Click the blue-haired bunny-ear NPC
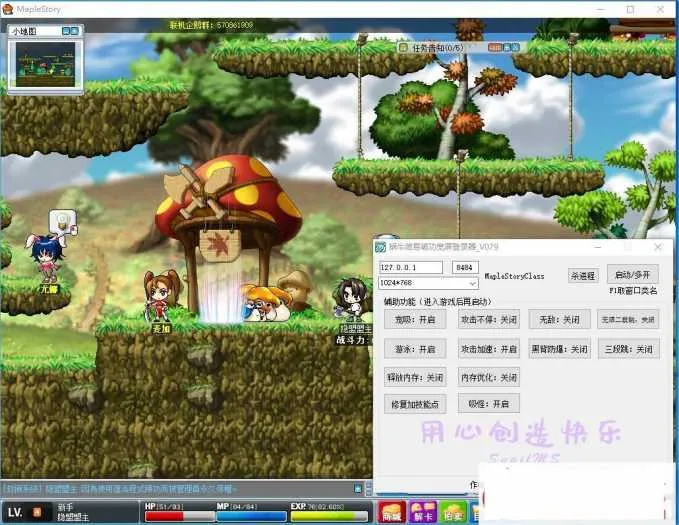 coord(47,257)
